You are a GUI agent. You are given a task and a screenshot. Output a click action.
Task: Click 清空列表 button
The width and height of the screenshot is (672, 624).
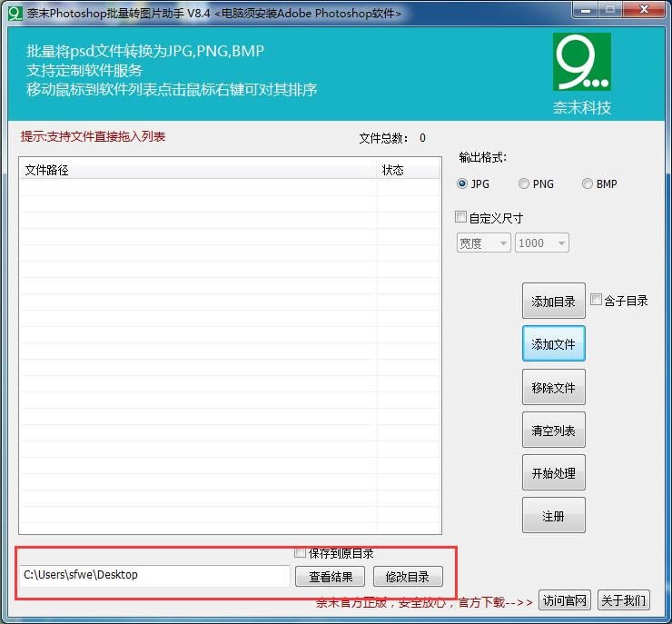553,430
